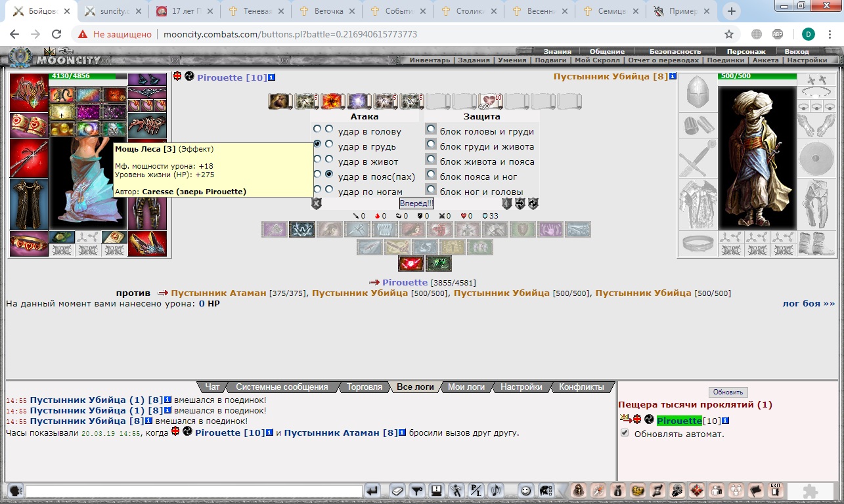844x504 pixels.
Task: Open Поединки from the submenu bar
Action: pyautogui.click(x=724, y=60)
